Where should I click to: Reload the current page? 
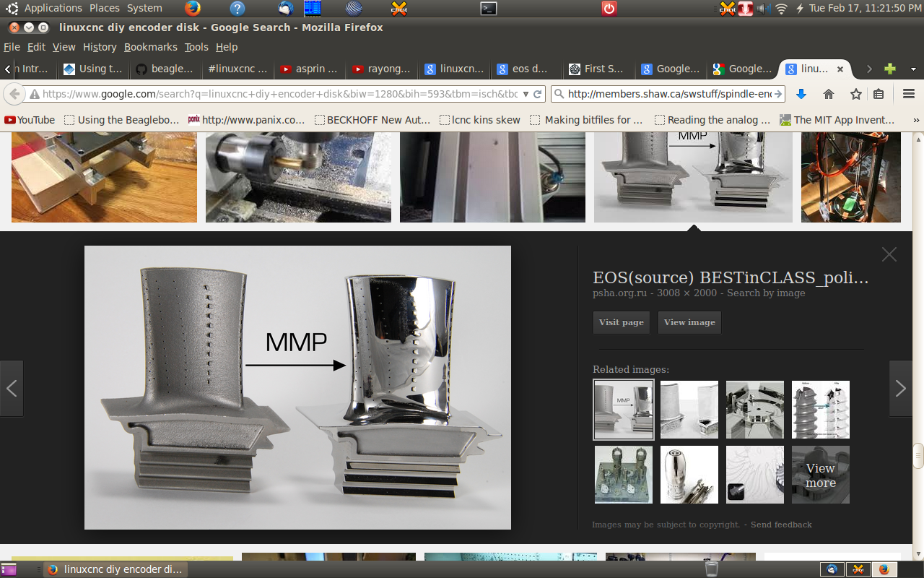point(538,94)
